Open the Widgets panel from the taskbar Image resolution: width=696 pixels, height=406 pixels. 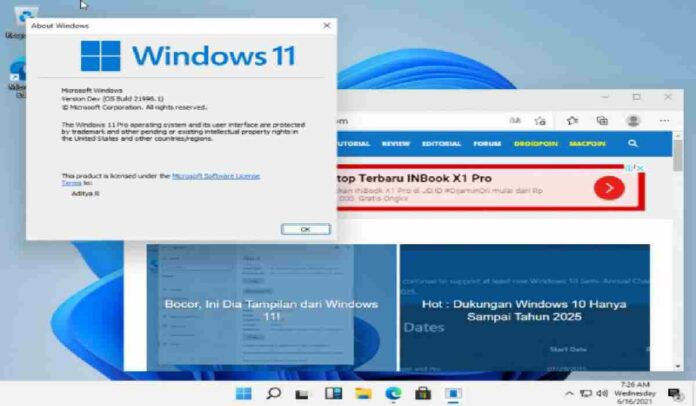pyautogui.click(x=333, y=393)
